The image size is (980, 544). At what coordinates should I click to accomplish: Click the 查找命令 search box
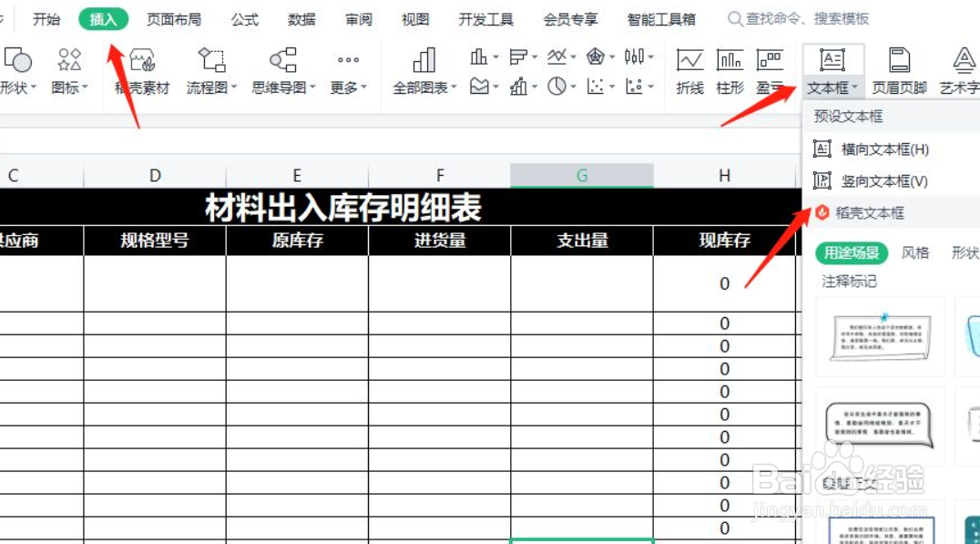click(799, 19)
